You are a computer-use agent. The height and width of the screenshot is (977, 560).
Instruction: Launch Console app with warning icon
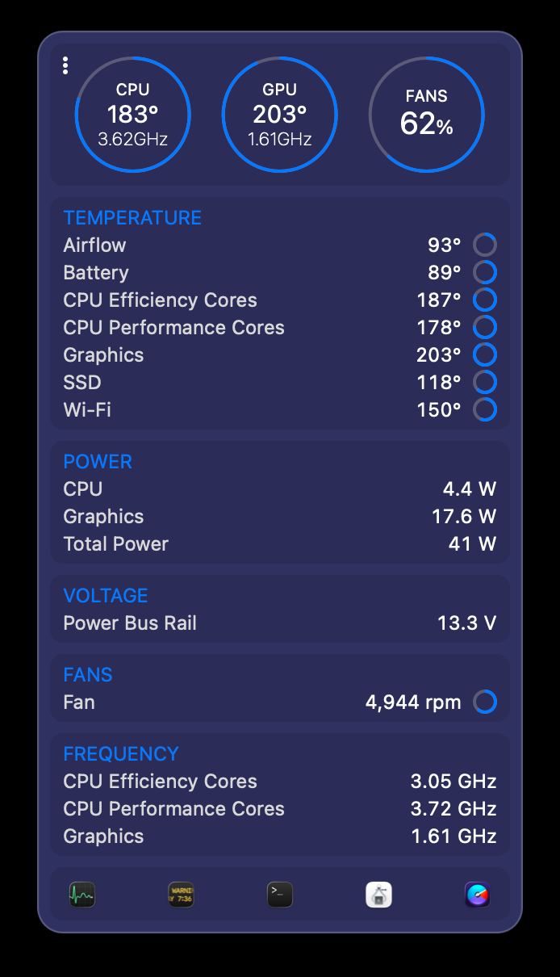[181, 895]
